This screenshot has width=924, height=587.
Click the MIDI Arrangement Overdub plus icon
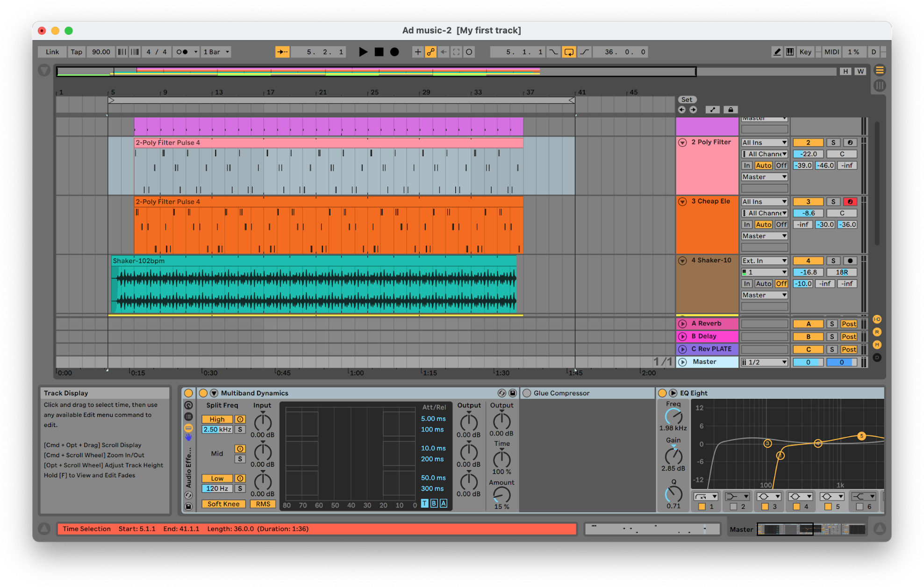tap(417, 52)
